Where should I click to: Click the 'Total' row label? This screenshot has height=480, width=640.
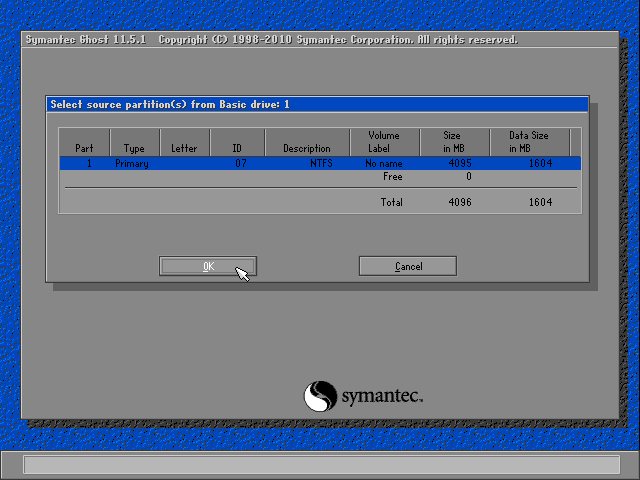[x=391, y=202]
